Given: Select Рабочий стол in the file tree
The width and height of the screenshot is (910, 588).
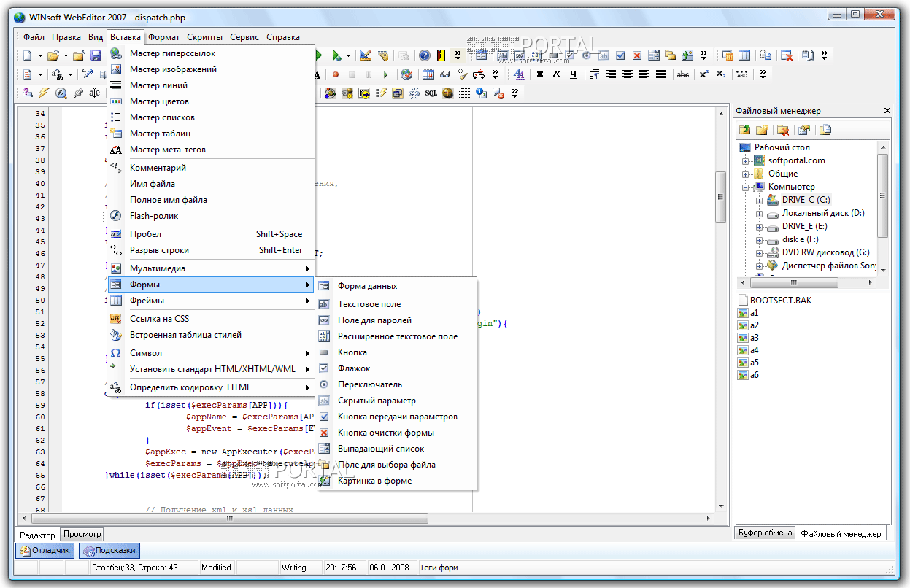Looking at the screenshot, I should [782, 147].
